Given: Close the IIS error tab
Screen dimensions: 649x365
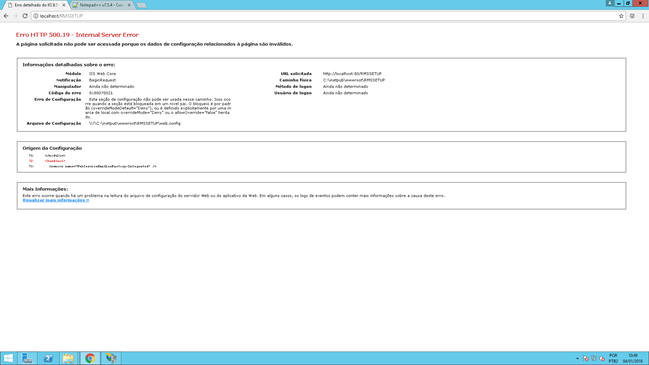Looking at the screenshot, I should [x=64, y=5].
